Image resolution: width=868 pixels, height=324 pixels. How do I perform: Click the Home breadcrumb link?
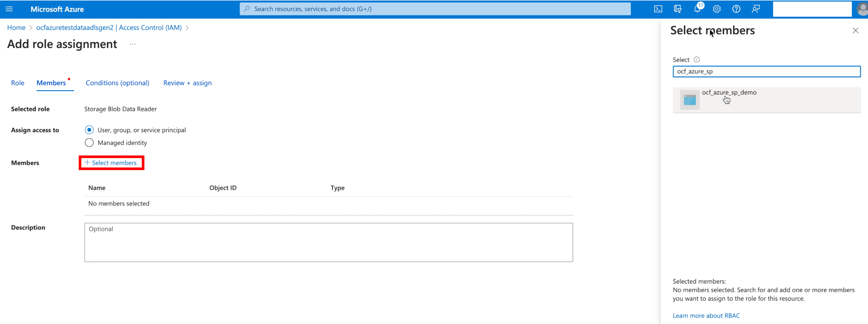[16, 28]
